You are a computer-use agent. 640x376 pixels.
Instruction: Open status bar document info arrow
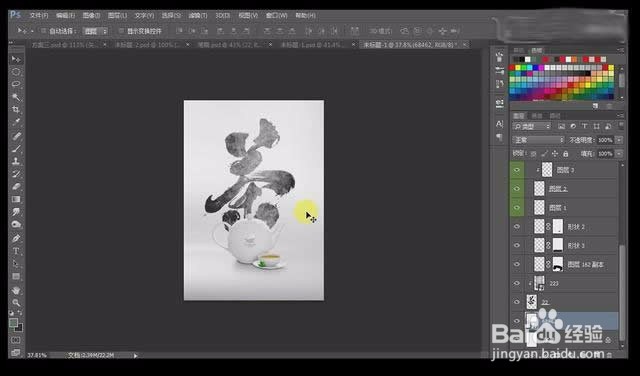tap(136, 356)
